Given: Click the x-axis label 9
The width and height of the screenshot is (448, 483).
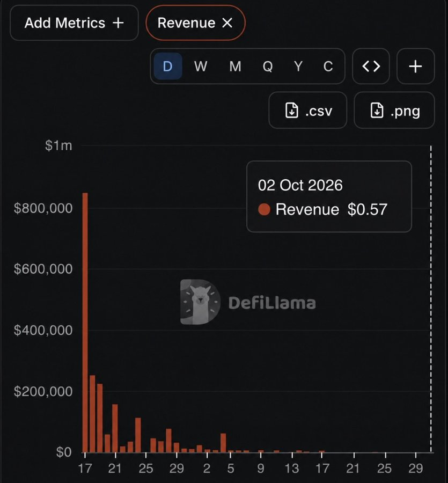Looking at the screenshot, I should coord(261,469).
